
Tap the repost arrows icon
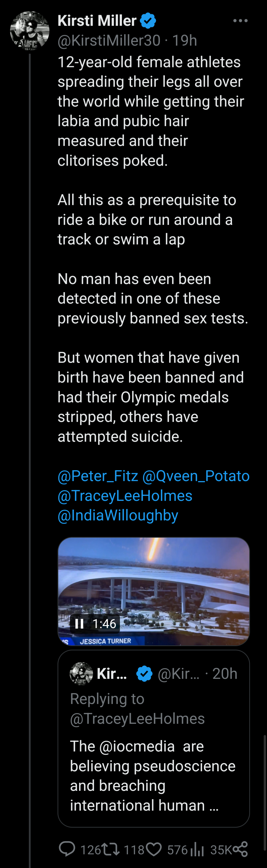click(111, 849)
